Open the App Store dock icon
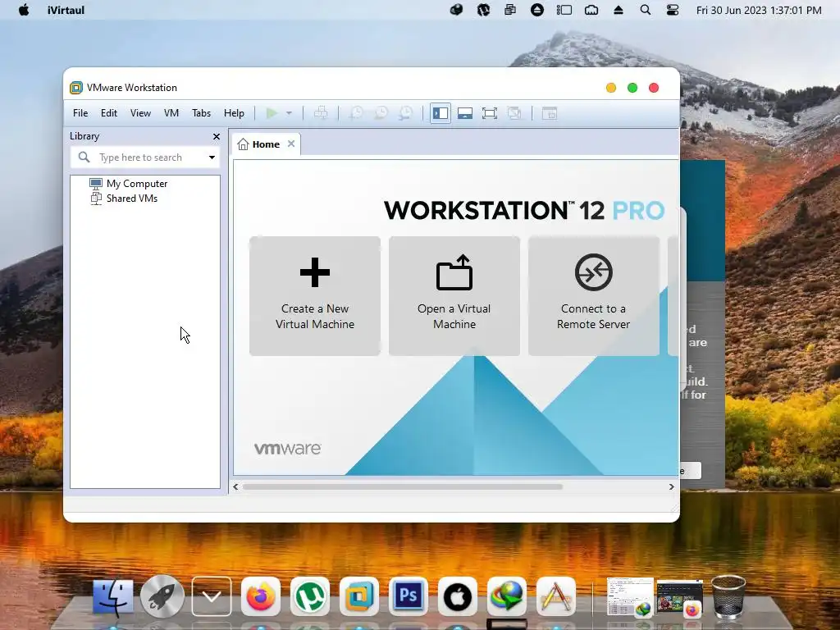840x630 pixels. (556, 597)
